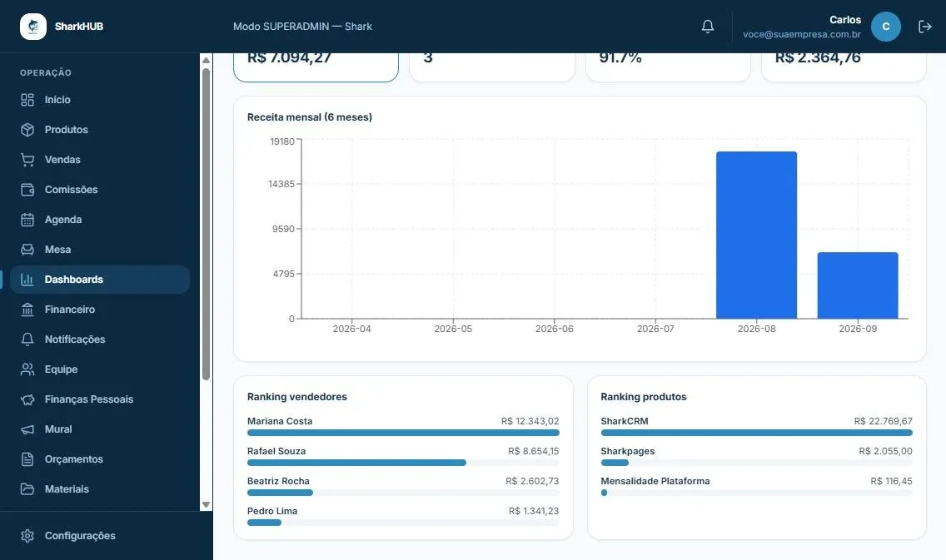
Task: Click the Vendas cart icon
Action: [x=27, y=160]
